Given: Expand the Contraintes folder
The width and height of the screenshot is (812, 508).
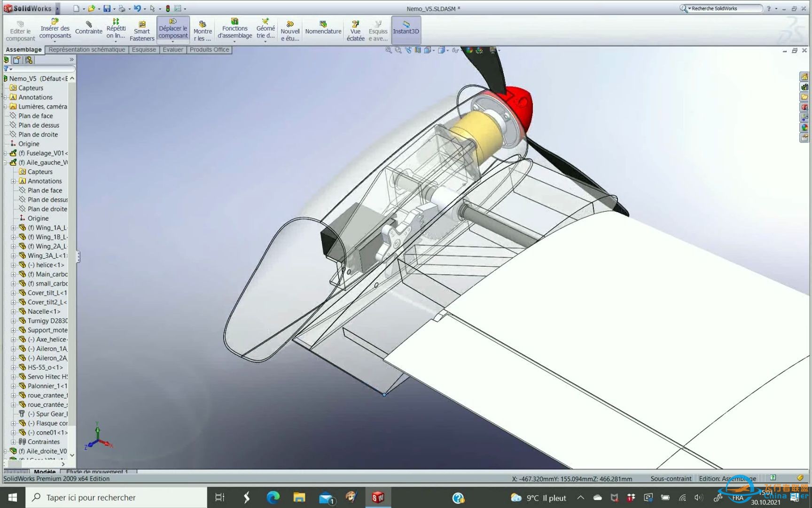Looking at the screenshot, I should click(x=13, y=442).
